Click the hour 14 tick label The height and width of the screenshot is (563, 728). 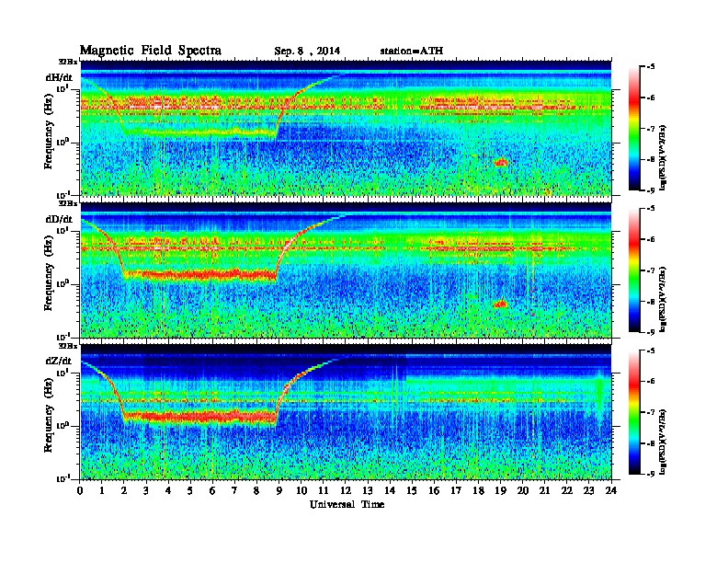390,490
